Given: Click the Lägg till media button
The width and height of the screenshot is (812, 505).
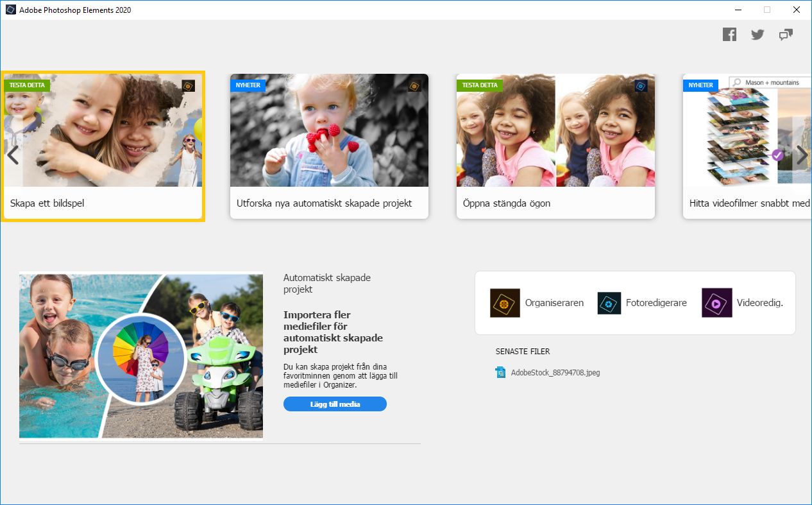Looking at the screenshot, I should pos(335,404).
